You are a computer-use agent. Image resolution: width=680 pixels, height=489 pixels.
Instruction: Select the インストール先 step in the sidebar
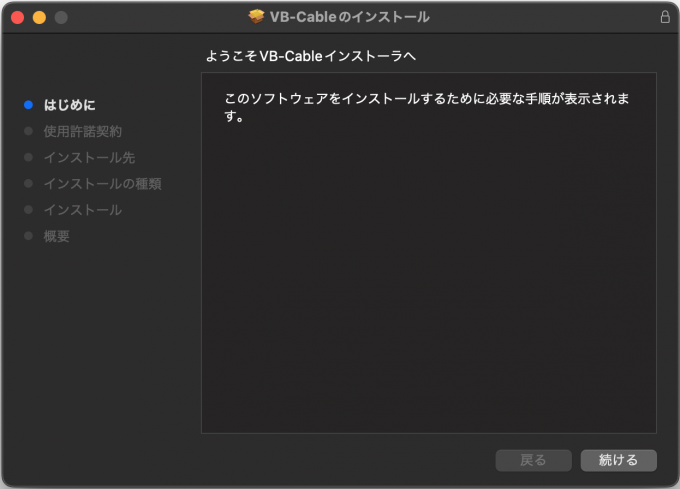click(x=89, y=157)
